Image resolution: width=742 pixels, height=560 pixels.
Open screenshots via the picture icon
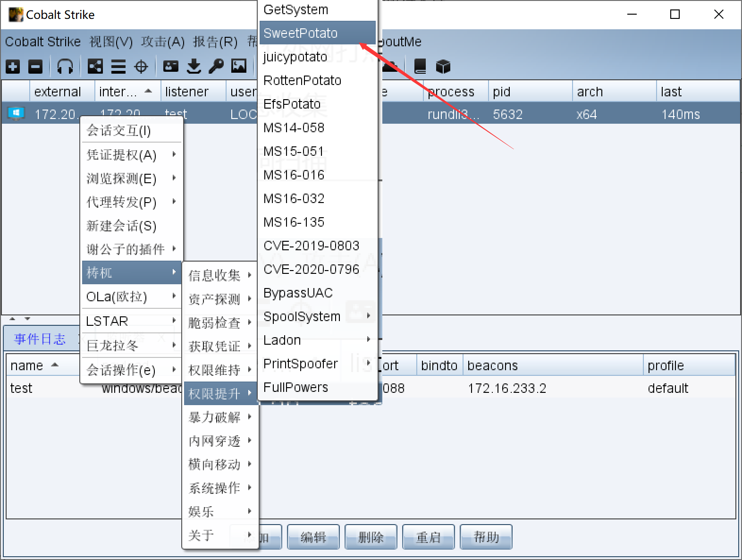click(239, 67)
